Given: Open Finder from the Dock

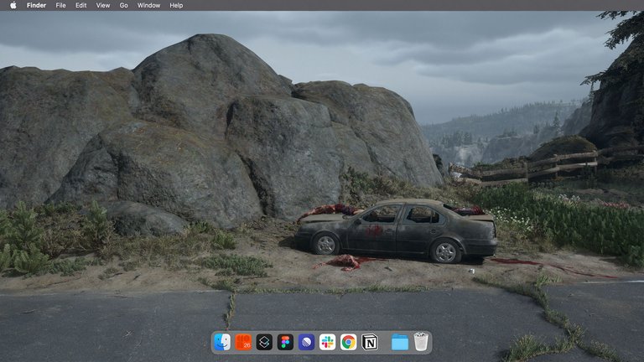Looking at the screenshot, I should click(x=222, y=342).
